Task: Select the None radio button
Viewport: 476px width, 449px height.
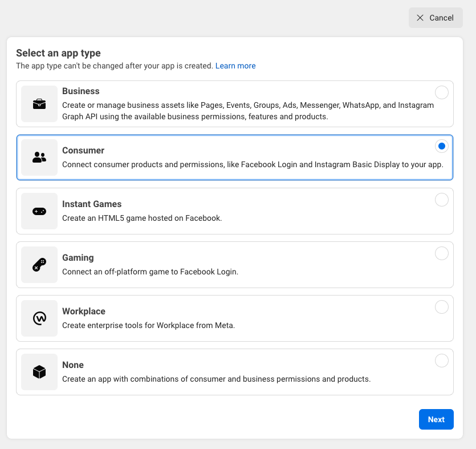Action: point(442,361)
